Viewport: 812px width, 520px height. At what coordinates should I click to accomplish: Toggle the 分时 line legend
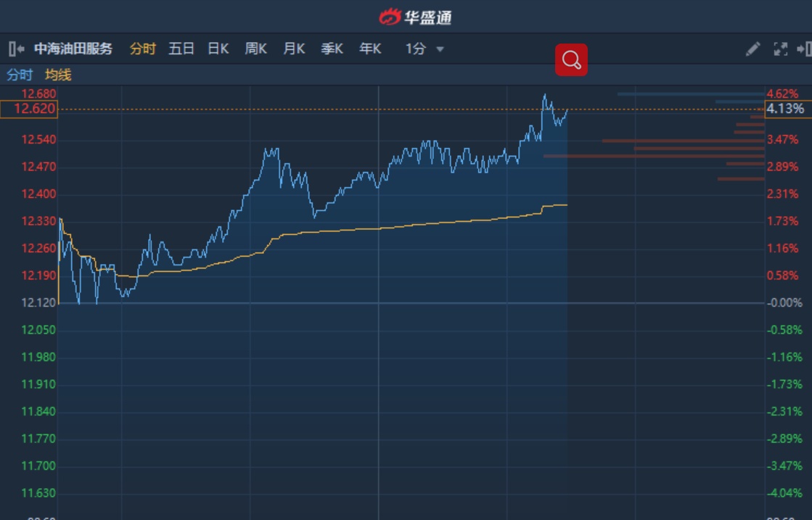click(20, 75)
